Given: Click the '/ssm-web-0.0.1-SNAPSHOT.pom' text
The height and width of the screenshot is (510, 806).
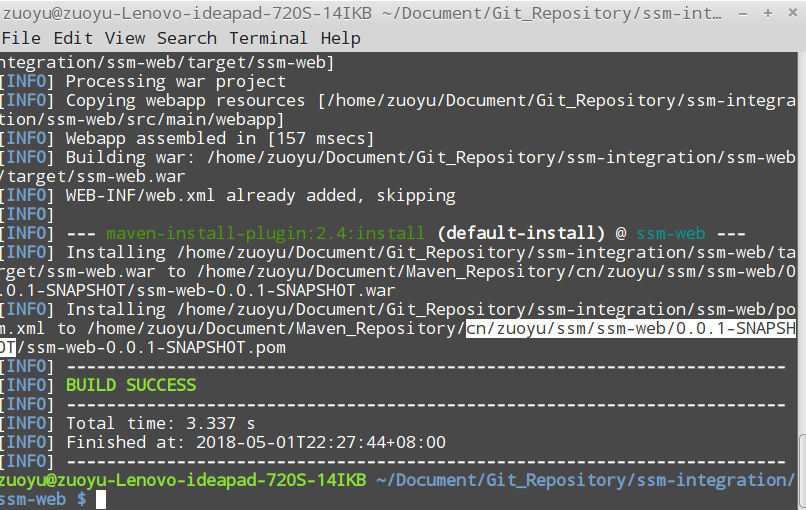Looking at the screenshot, I should click(151, 348).
